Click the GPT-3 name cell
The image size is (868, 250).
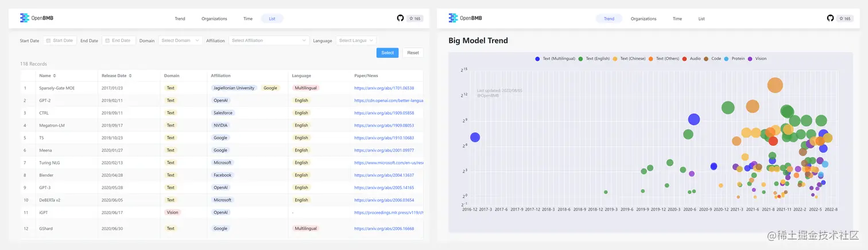pos(45,187)
